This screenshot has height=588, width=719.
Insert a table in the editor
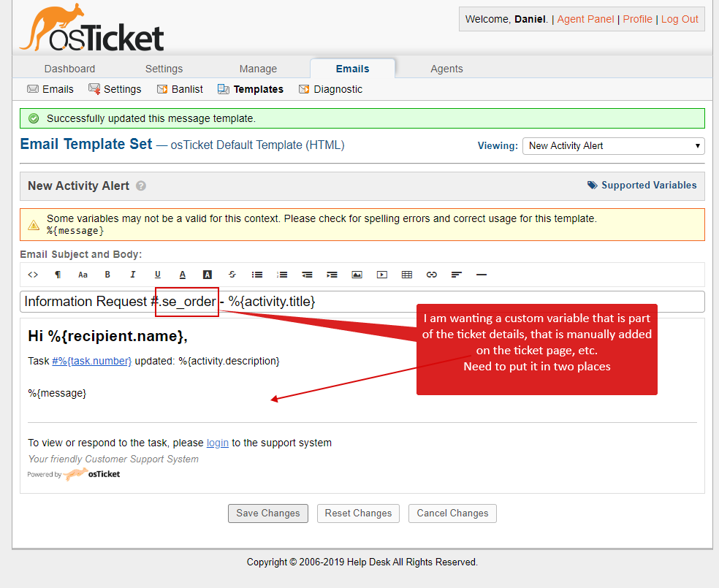[x=407, y=275]
